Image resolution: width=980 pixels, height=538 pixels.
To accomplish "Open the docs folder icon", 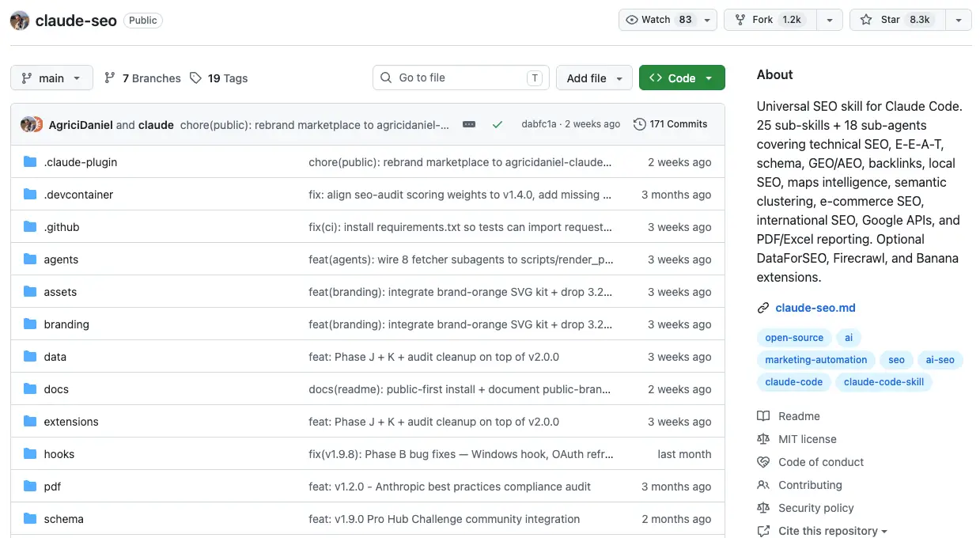I will [x=30, y=389].
